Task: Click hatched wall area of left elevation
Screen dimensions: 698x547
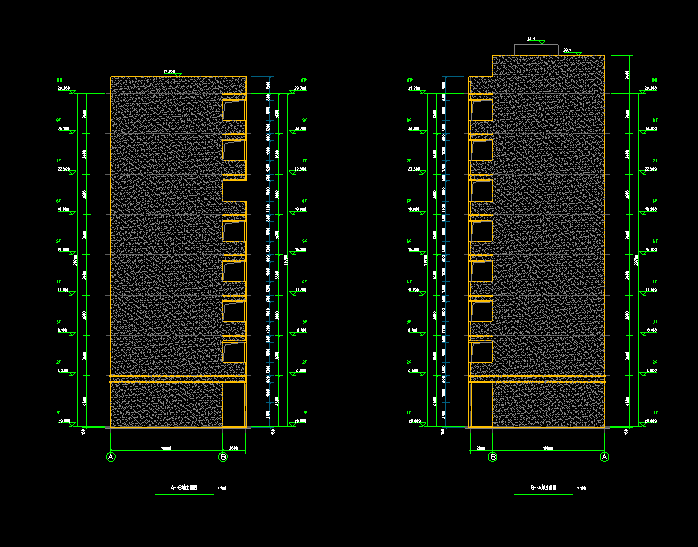Action: [160, 230]
